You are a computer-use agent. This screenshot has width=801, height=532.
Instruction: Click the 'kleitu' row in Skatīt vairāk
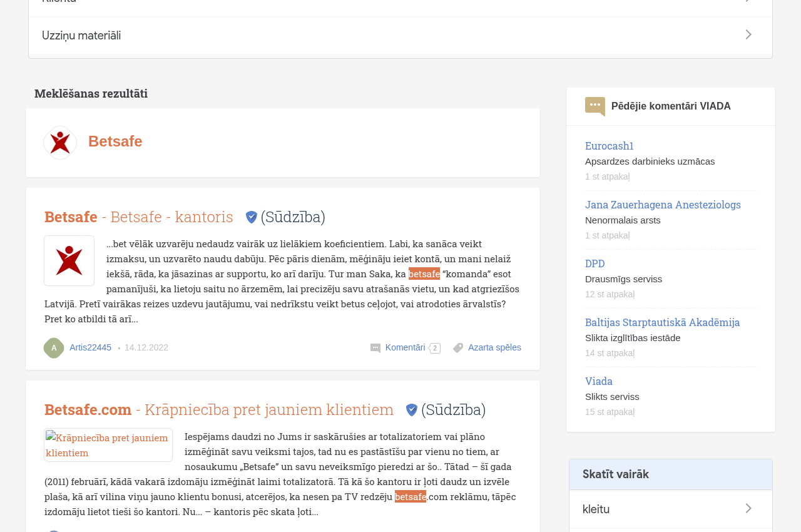click(x=671, y=509)
